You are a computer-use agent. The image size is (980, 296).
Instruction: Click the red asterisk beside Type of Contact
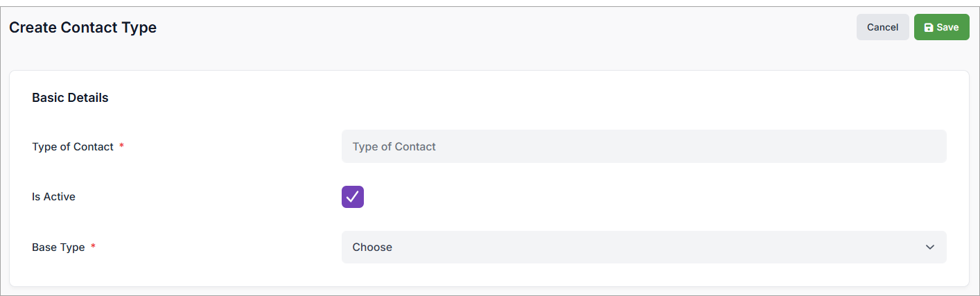click(122, 147)
